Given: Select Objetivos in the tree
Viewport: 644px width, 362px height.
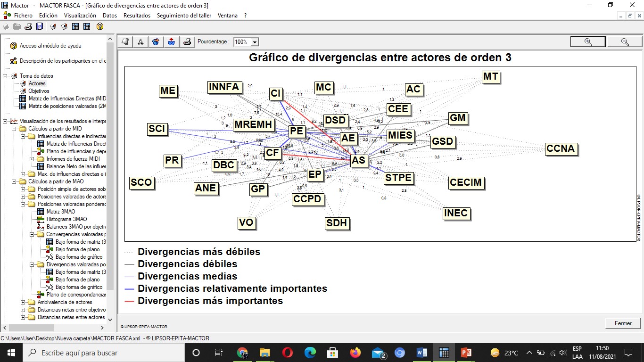Looking at the screenshot, I should point(39,91).
